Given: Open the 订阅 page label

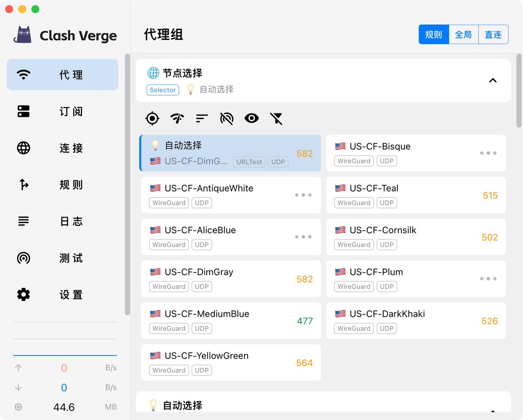Looking at the screenshot, I should 71,112.
